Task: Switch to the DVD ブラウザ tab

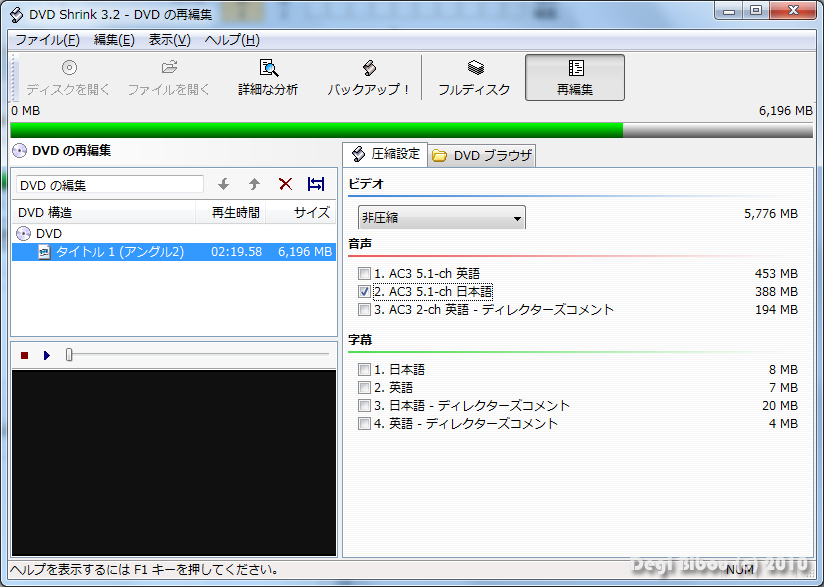Action: coord(482,156)
